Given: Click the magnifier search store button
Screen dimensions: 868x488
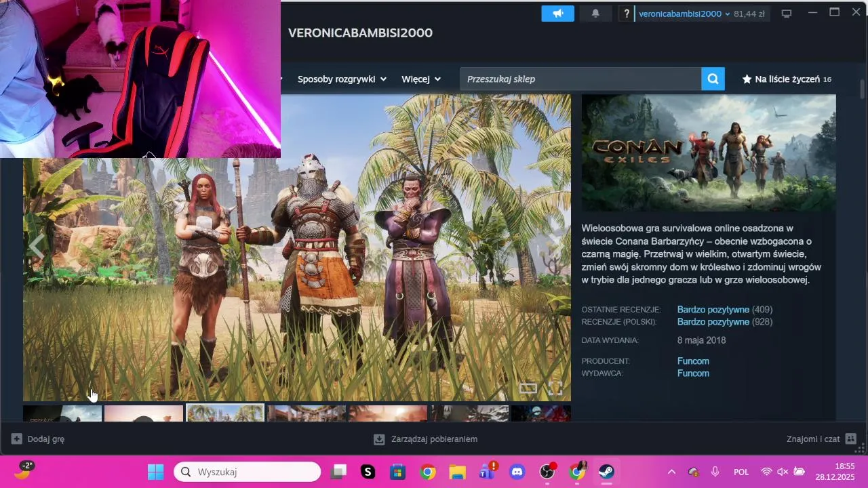Looking at the screenshot, I should (x=713, y=79).
